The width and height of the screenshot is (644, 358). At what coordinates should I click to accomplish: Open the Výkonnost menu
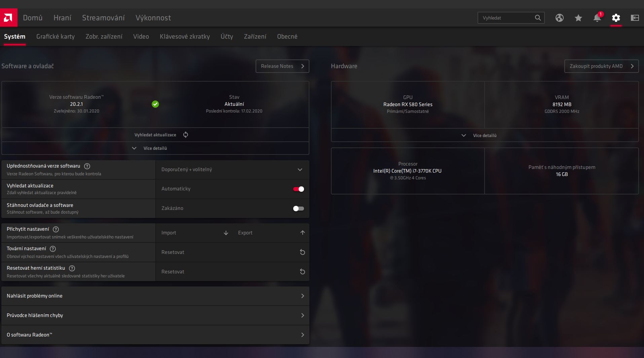click(153, 18)
